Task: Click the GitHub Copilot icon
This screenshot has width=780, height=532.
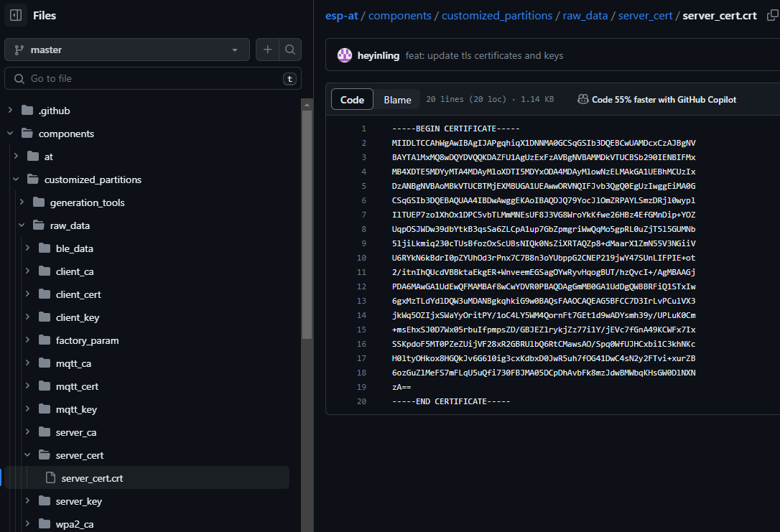Action: [x=583, y=100]
